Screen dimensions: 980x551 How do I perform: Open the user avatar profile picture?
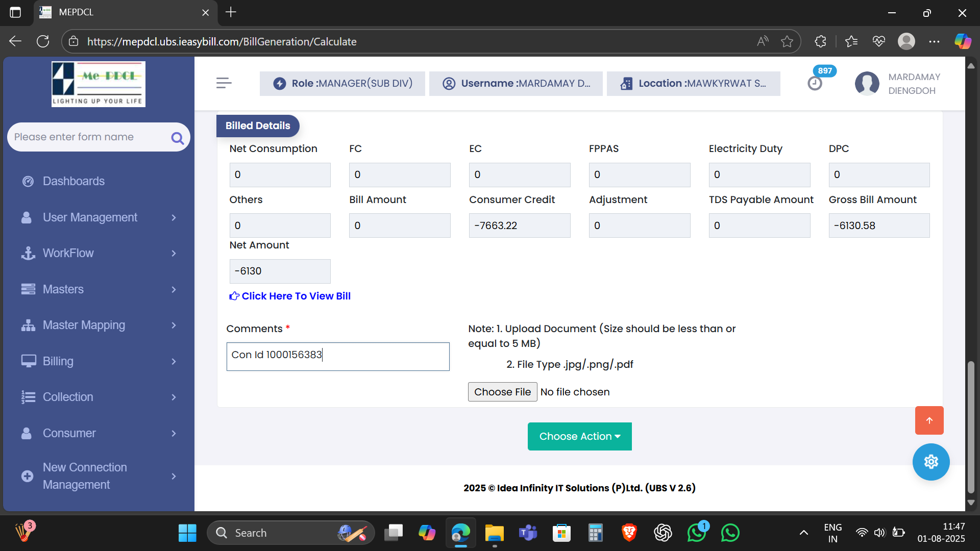click(x=867, y=84)
